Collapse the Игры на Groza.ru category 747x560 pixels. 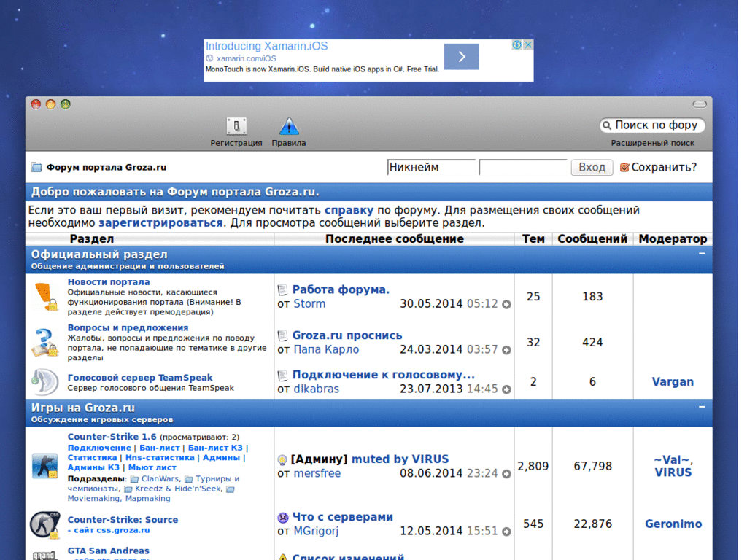[x=702, y=407]
